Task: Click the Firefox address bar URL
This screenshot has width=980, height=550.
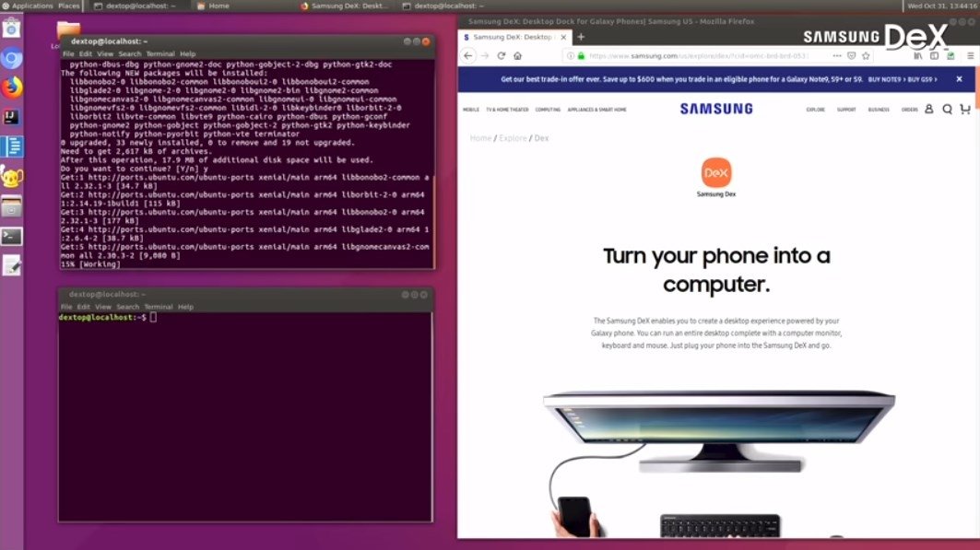Action: (699, 55)
